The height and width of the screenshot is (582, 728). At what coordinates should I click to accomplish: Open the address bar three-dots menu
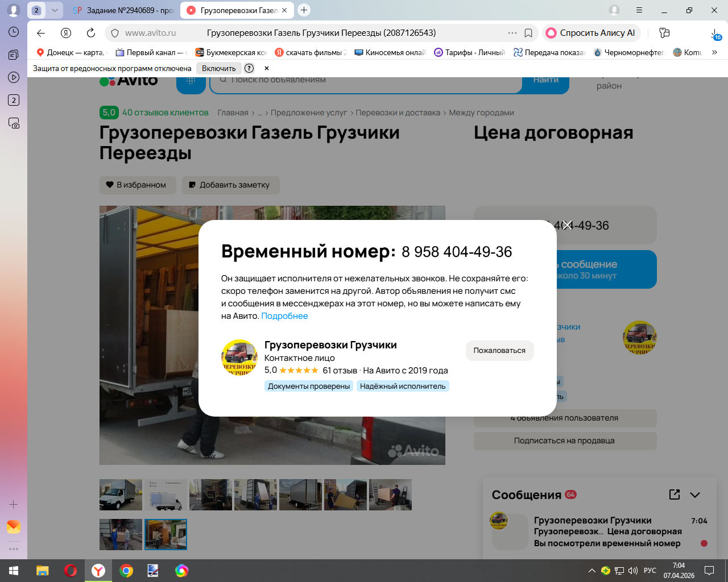pos(512,33)
